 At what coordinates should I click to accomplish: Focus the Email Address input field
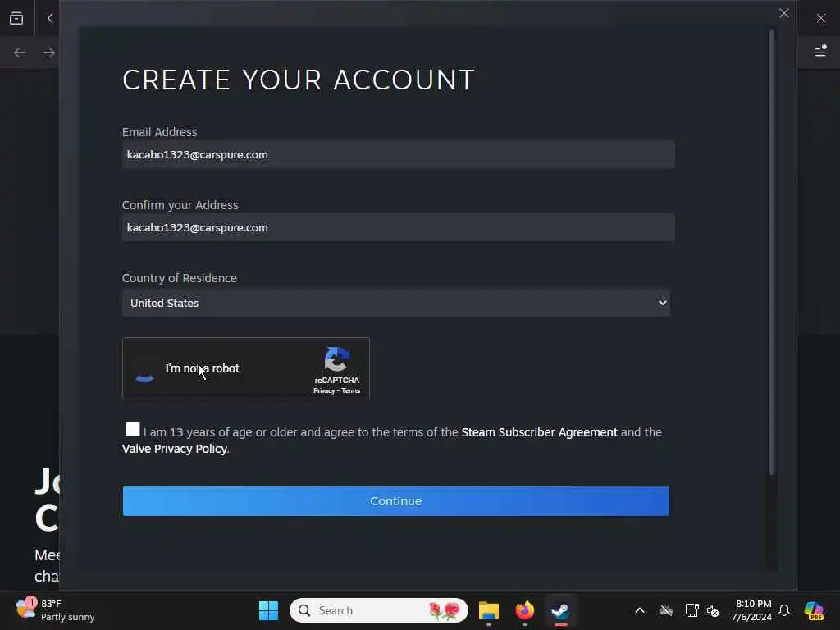pyautogui.click(x=398, y=155)
